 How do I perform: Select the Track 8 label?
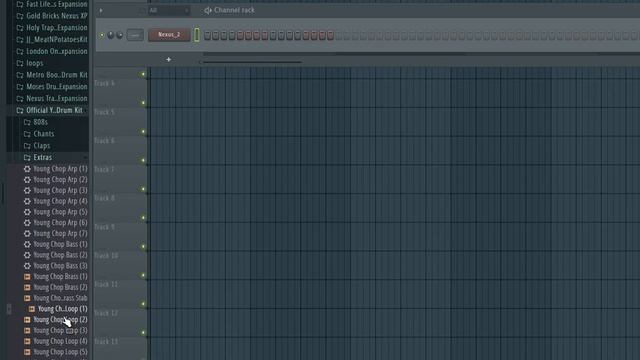[104, 198]
